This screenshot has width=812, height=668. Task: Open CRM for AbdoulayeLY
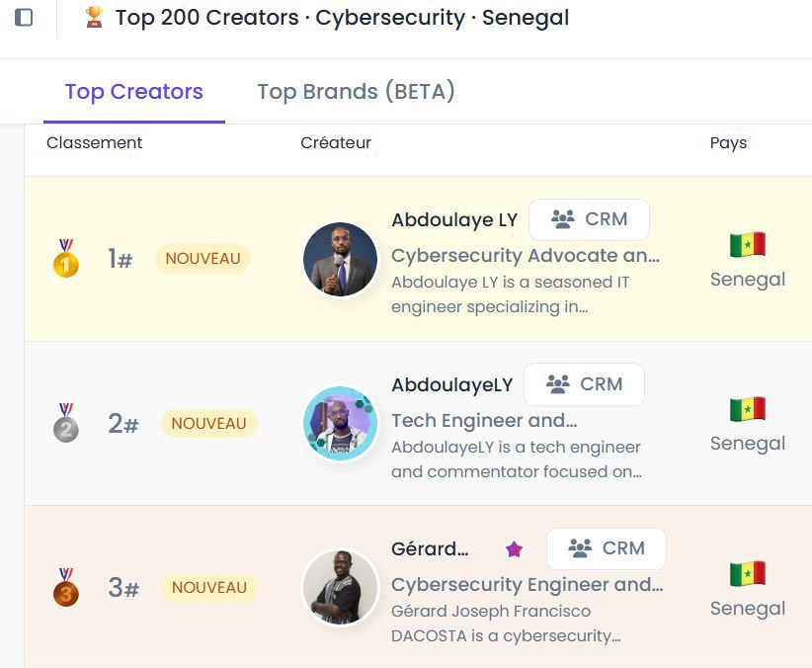[584, 384]
